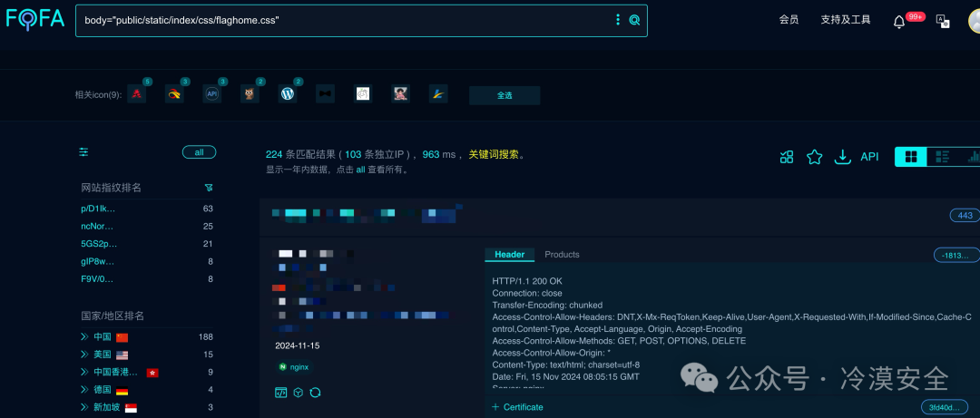The image size is (980, 418).
Task: Click the batch select checklist icon
Action: [787, 157]
